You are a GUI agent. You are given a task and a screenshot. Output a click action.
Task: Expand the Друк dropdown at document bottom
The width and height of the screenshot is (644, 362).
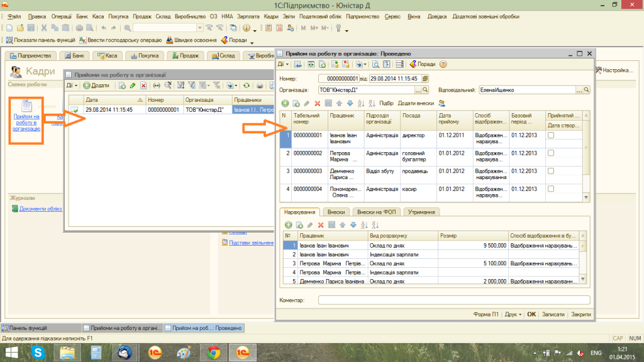click(x=513, y=314)
